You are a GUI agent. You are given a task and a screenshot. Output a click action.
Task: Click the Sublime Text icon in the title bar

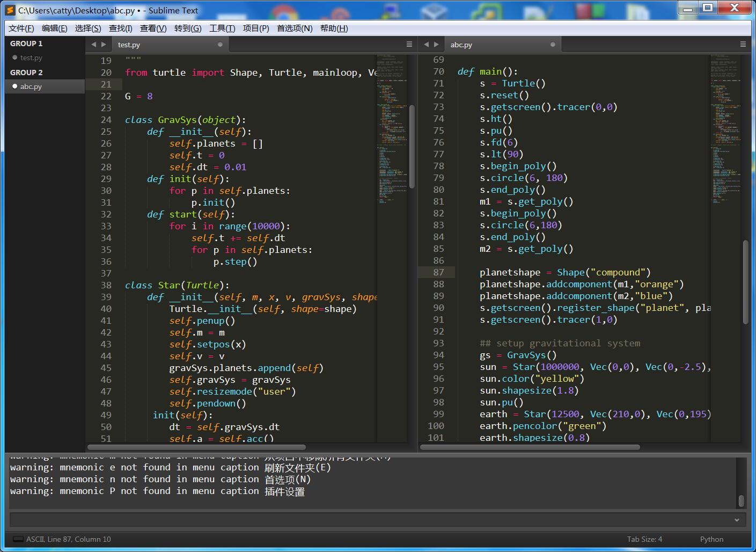click(10, 10)
